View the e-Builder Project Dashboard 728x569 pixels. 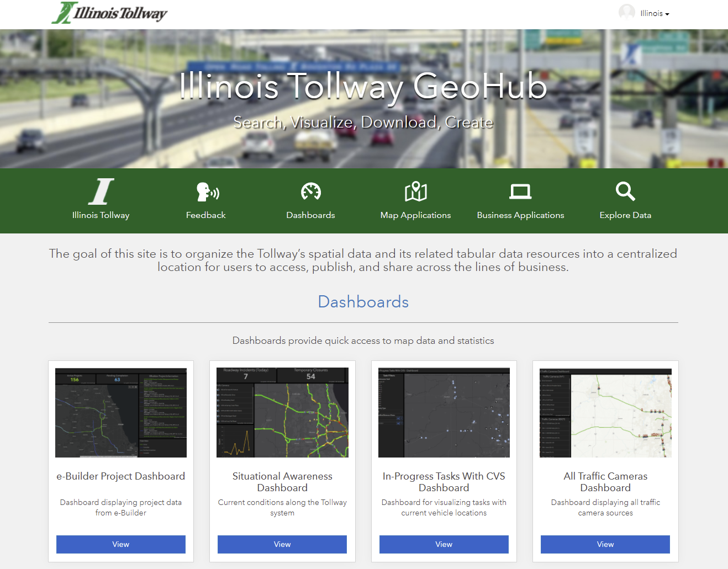click(121, 544)
